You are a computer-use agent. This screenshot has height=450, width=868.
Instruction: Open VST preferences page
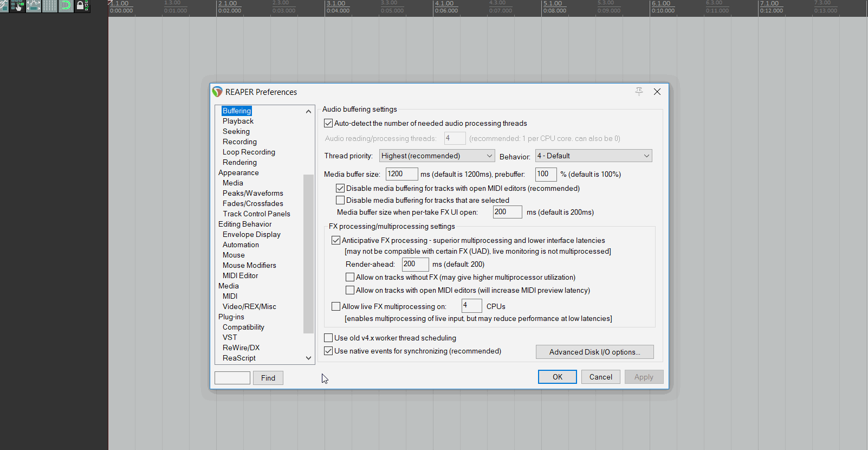pos(230,337)
